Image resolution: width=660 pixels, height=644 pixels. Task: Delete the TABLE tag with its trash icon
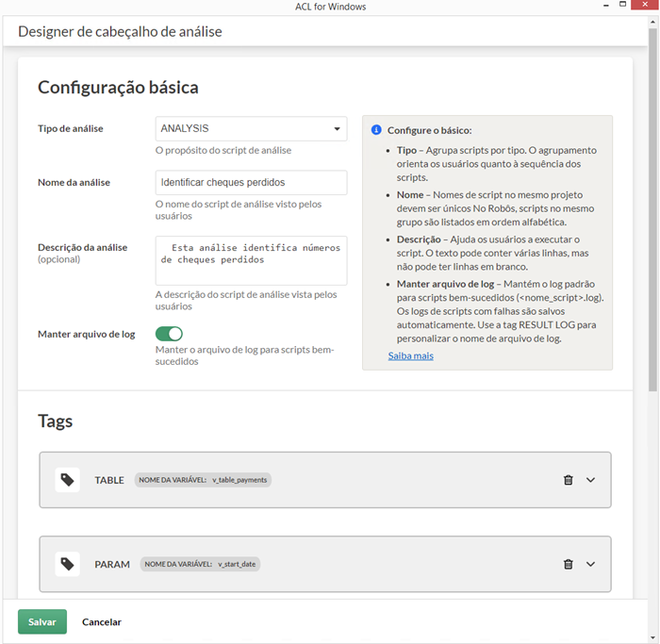pyautogui.click(x=568, y=480)
